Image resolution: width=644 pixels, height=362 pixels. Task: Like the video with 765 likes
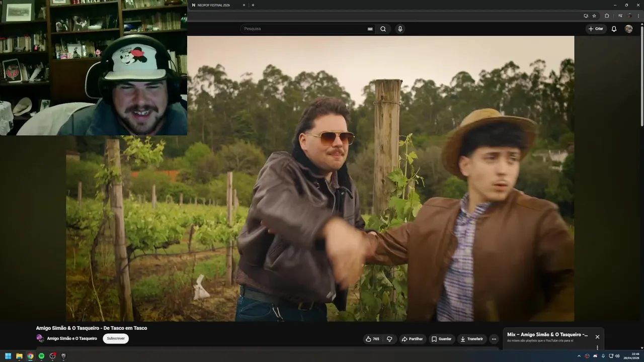coord(372,339)
